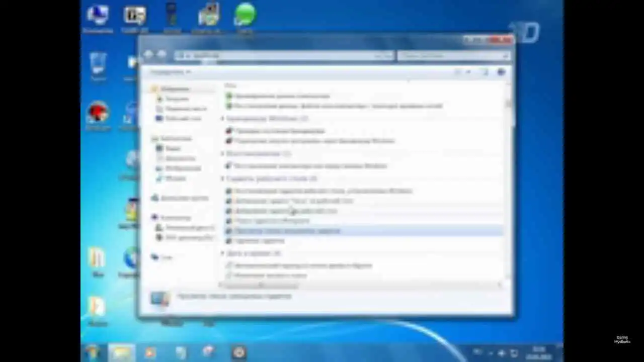Click inside the Explorer address bar
This screenshot has height=362, width=644.
coord(284,55)
